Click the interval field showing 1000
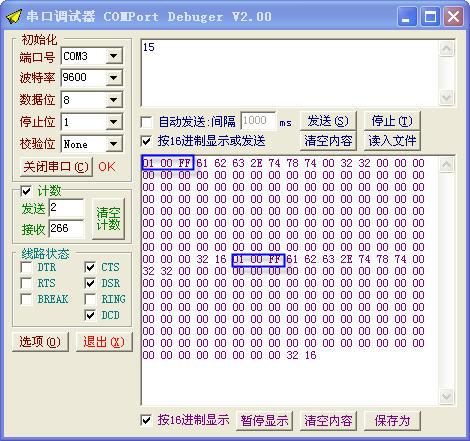This screenshot has width=470, height=441. coord(258,121)
